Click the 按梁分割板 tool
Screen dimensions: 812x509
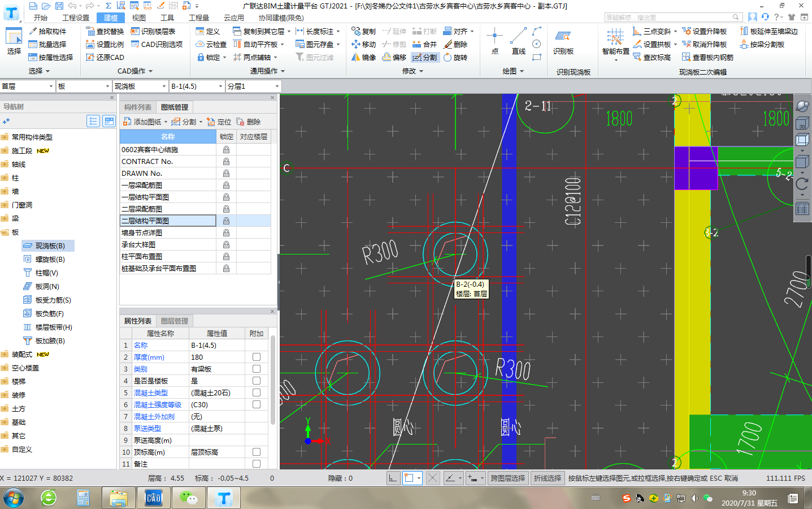[762, 44]
